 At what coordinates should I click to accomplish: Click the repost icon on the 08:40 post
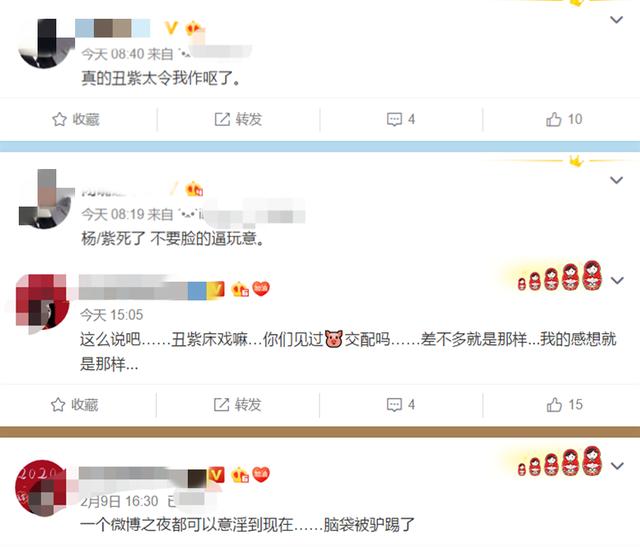click(222, 119)
